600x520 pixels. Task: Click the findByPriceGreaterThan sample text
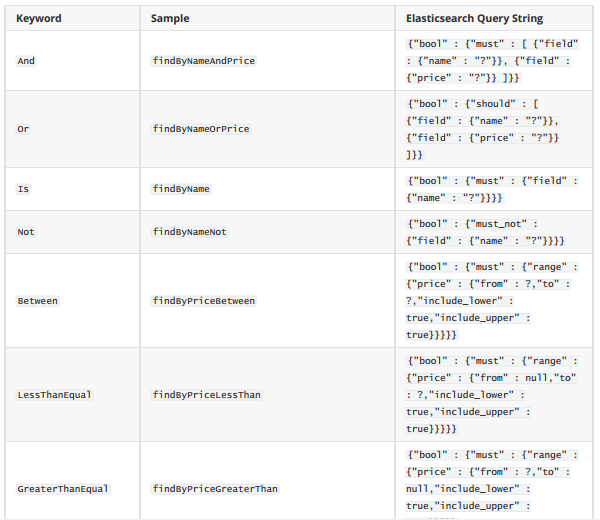point(215,489)
